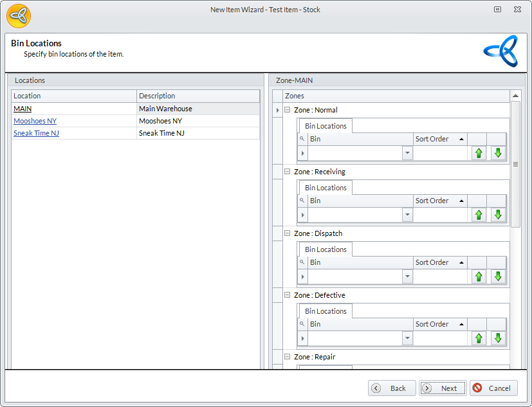Click green up arrow in Normal zone
Viewport: 532px width, 407px height.
point(478,153)
